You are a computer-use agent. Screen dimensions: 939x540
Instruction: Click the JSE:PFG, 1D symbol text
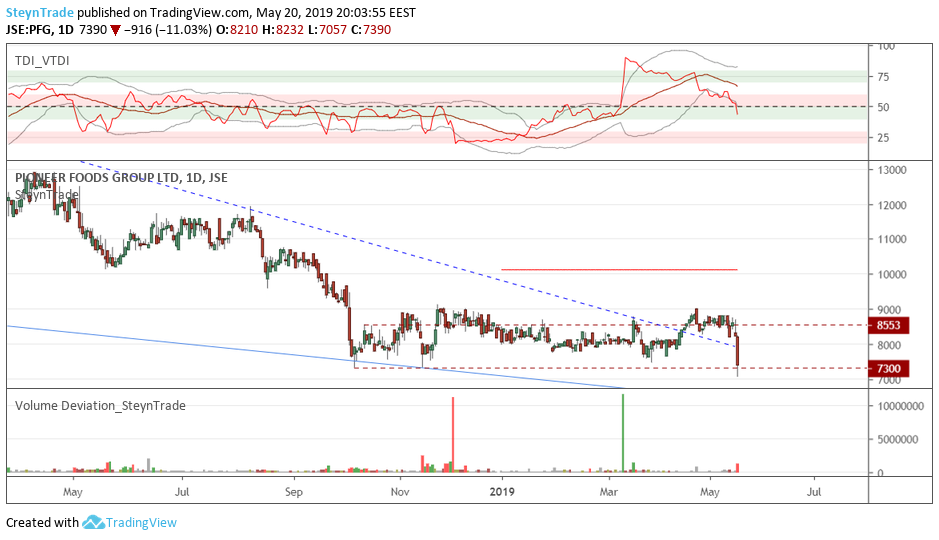(40, 30)
